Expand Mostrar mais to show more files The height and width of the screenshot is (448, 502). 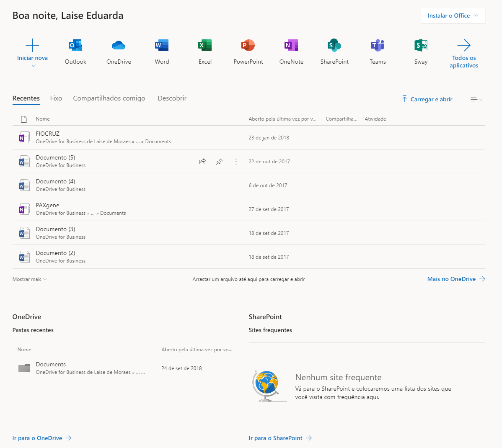[x=29, y=279]
